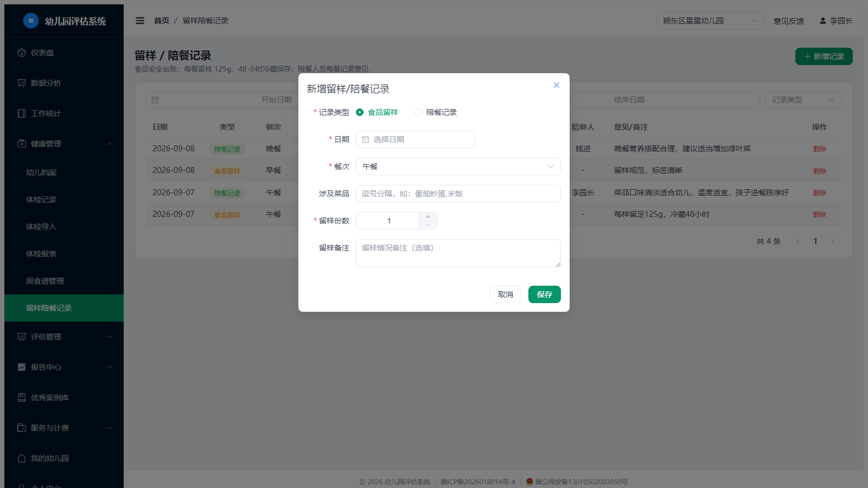Screen dimensions: 868x488
Task: Click the 报告中心 chart icon
Action: (x=22, y=367)
